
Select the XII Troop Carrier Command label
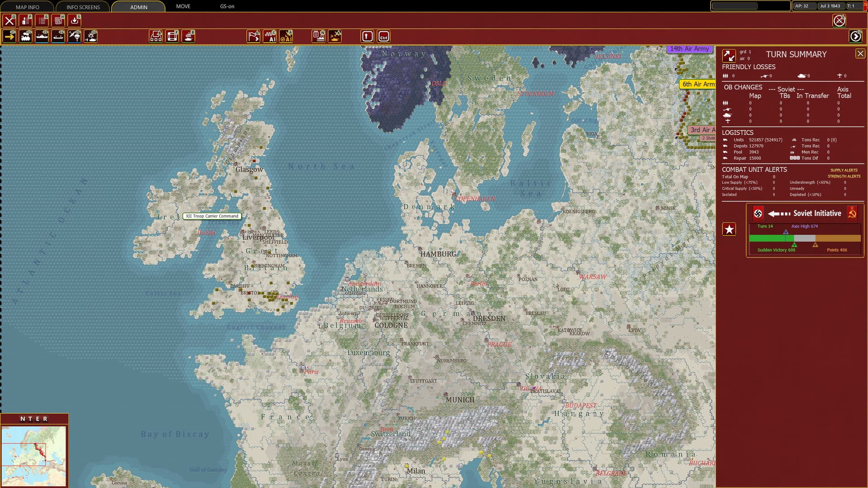click(212, 216)
